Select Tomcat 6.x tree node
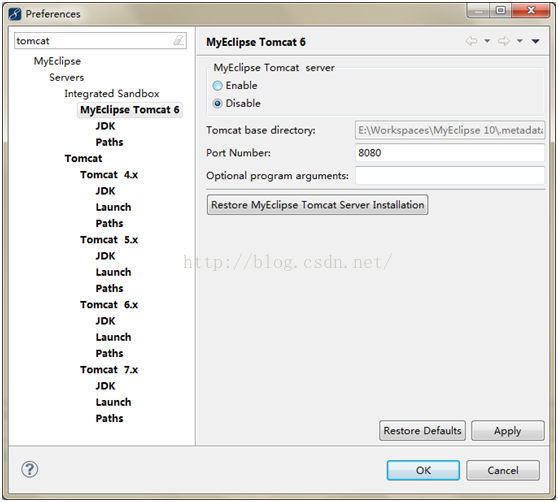558x502 pixels. [109, 305]
